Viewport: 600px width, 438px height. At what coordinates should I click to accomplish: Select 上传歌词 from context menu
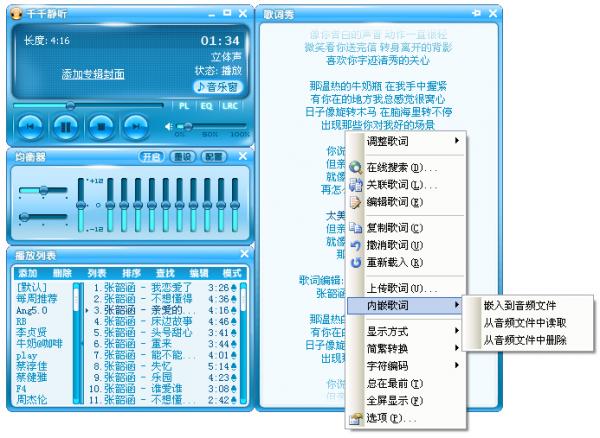(x=406, y=288)
